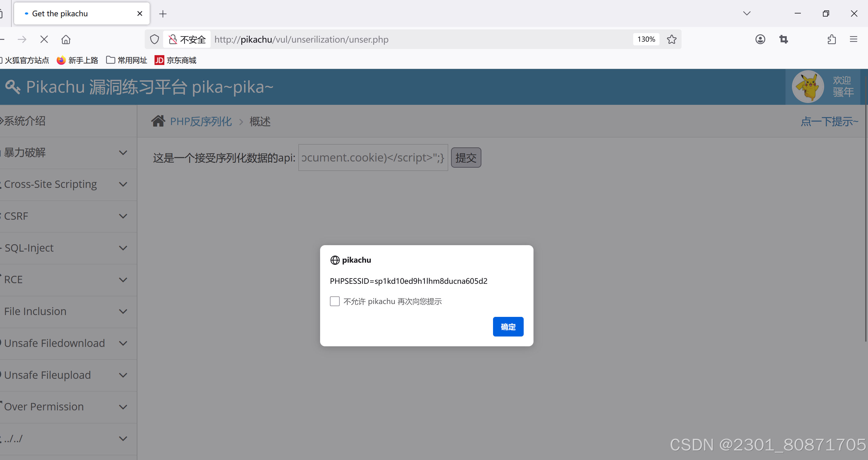This screenshot has height=460, width=868.
Task: Open the Firefox hamburger menu
Action: click(x=853, y=40)
